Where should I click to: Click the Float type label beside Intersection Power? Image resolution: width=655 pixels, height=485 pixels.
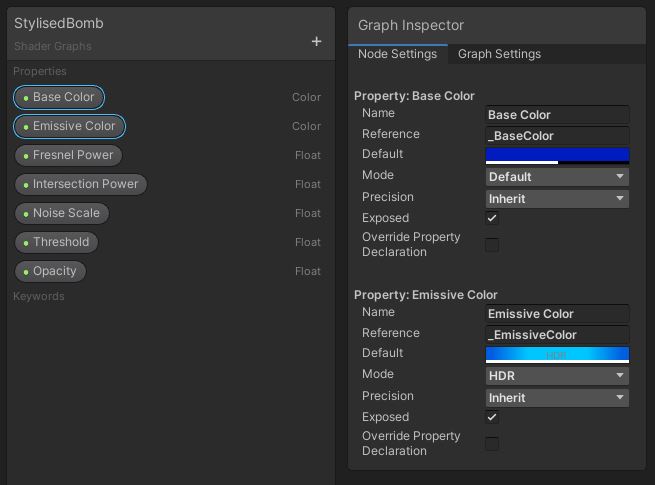point(307,184)
